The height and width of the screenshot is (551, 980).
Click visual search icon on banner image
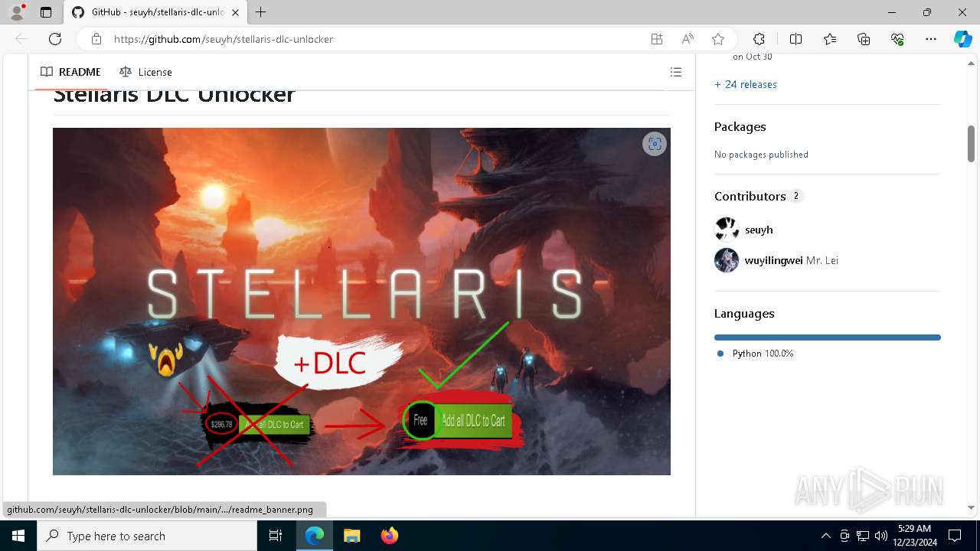[655, 144]
